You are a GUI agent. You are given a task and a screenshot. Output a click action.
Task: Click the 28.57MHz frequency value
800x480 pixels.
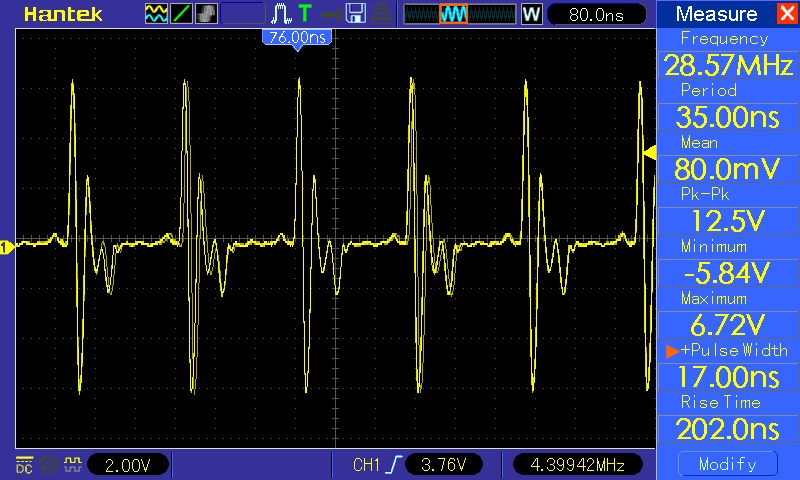[728, 65]
